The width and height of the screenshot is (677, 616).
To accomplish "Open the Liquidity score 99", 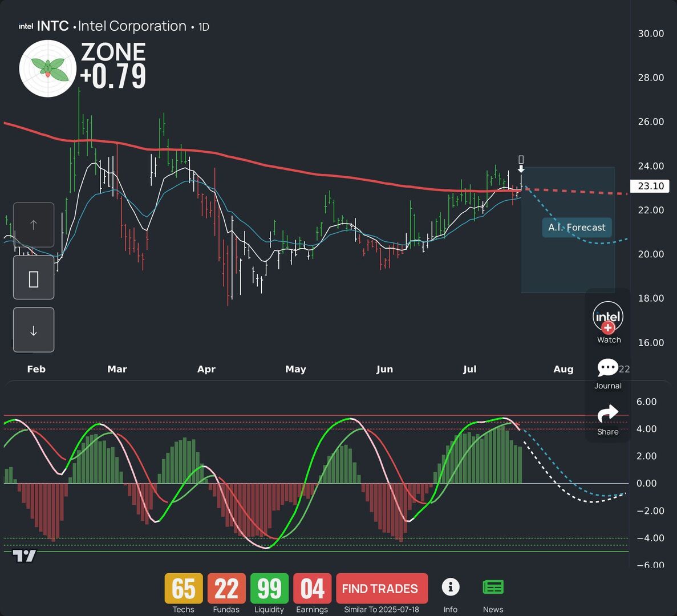I will [x=269, y=589].
